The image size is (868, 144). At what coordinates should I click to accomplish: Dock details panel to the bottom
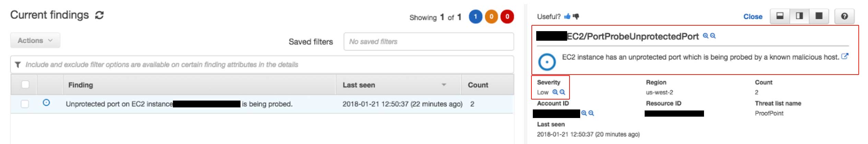pos(780,16)
